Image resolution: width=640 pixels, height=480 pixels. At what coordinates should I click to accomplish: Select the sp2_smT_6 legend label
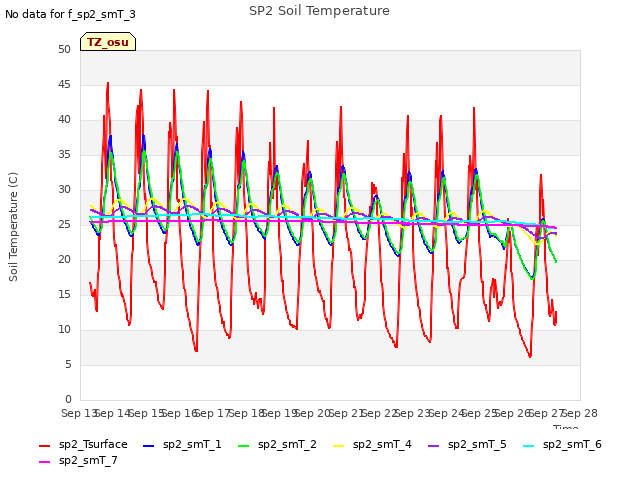tap(572, 444)
